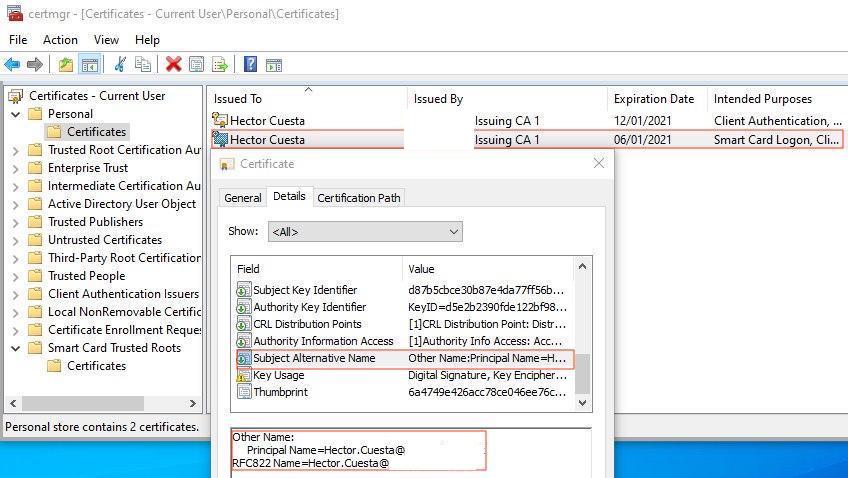Expand the Trusted Root Certification Authorities node
848x478 pixels.
point(16,150)
